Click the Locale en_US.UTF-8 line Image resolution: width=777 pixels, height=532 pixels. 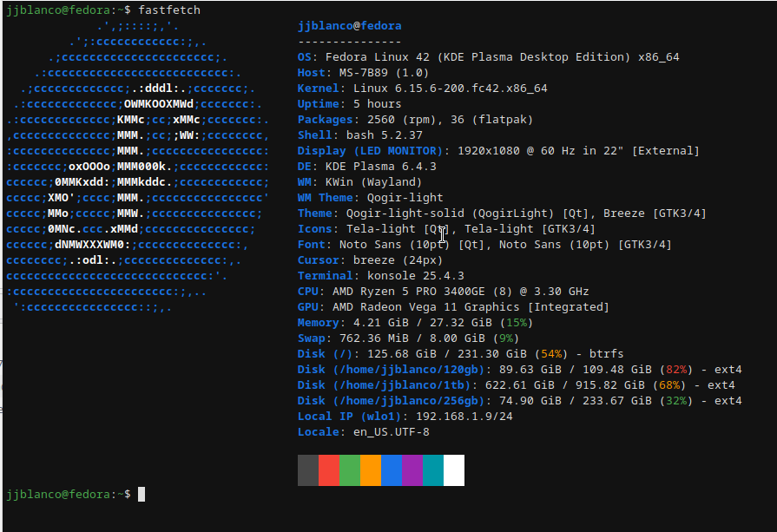click(x=363, y=432)
